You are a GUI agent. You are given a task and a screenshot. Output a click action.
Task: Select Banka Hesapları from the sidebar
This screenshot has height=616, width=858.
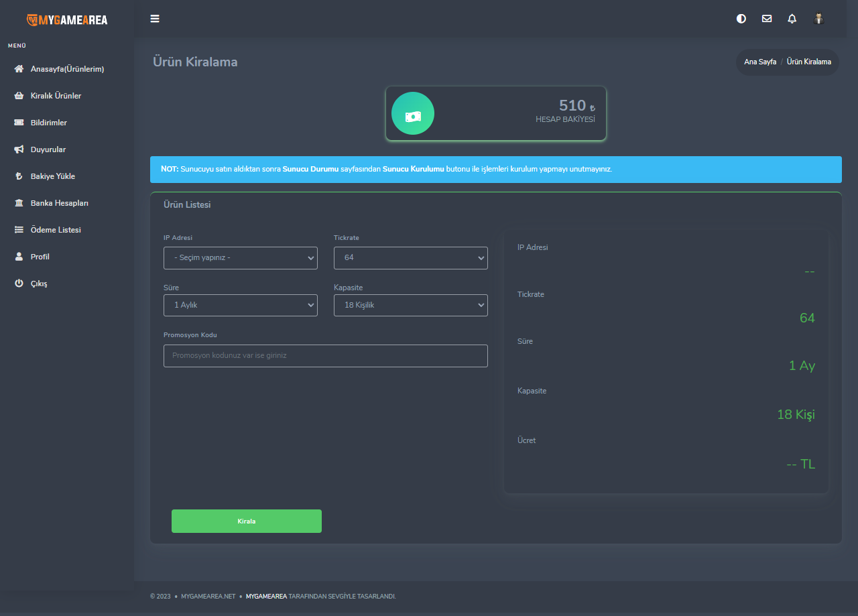[x=60, y=203]
